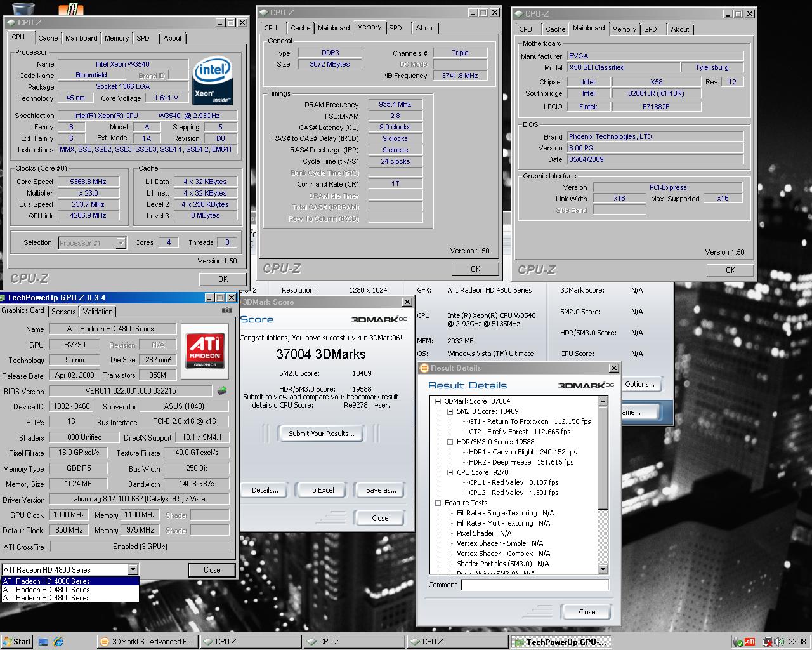Click the CPU-Z Memory window title icon
Screen dimensions: 812x650
coord(264,12)
